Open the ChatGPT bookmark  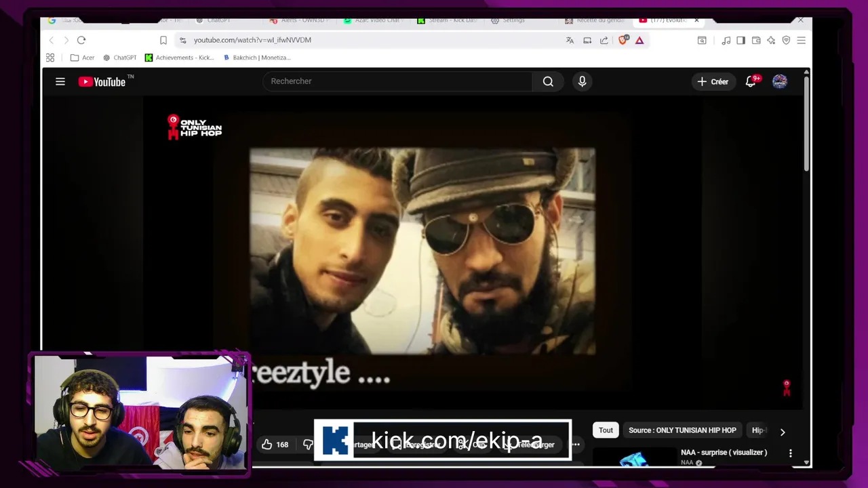[x=120, y=58]
